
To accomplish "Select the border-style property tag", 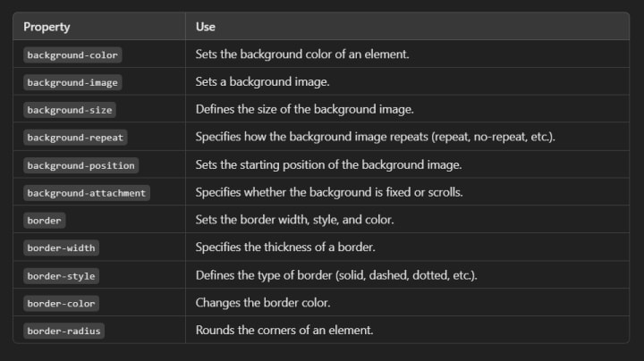I will pyautogui.click(x=61, y=275).
